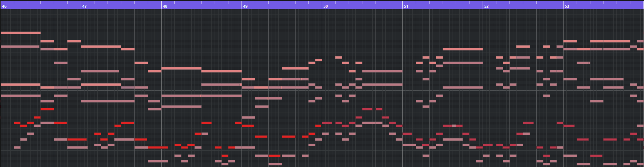The height and width of the screenshot is (167, 644).
Task: Click the first of two top dark-red notes in bar 50
Action: [367, 109]
